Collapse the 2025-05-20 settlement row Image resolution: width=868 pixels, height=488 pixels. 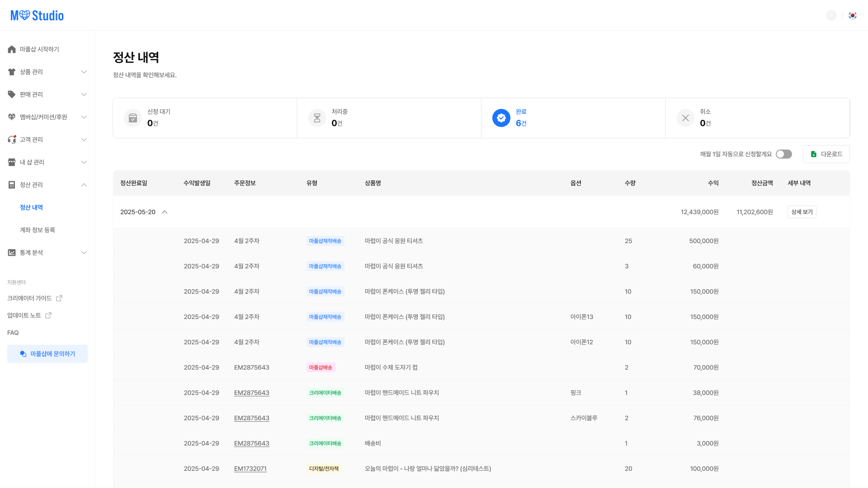tap(165, 212)
